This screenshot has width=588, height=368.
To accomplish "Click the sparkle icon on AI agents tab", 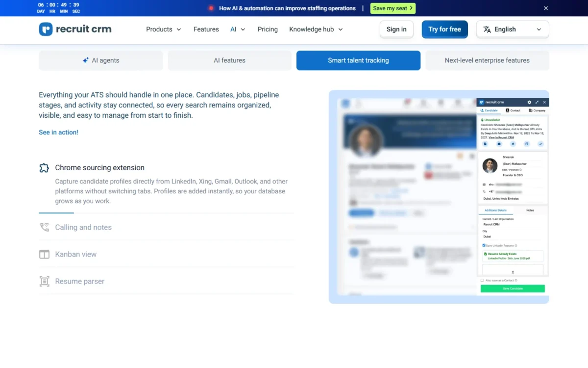I will click(86, 60).
